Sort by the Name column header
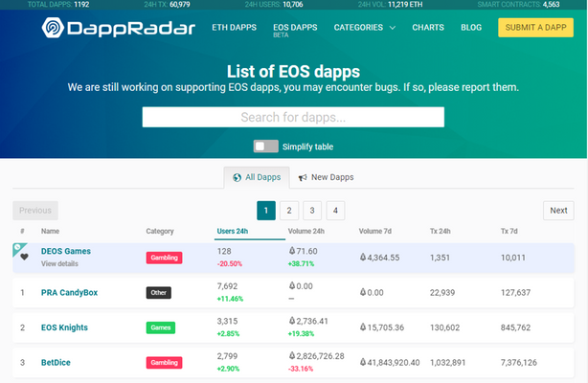 (50, 231)
